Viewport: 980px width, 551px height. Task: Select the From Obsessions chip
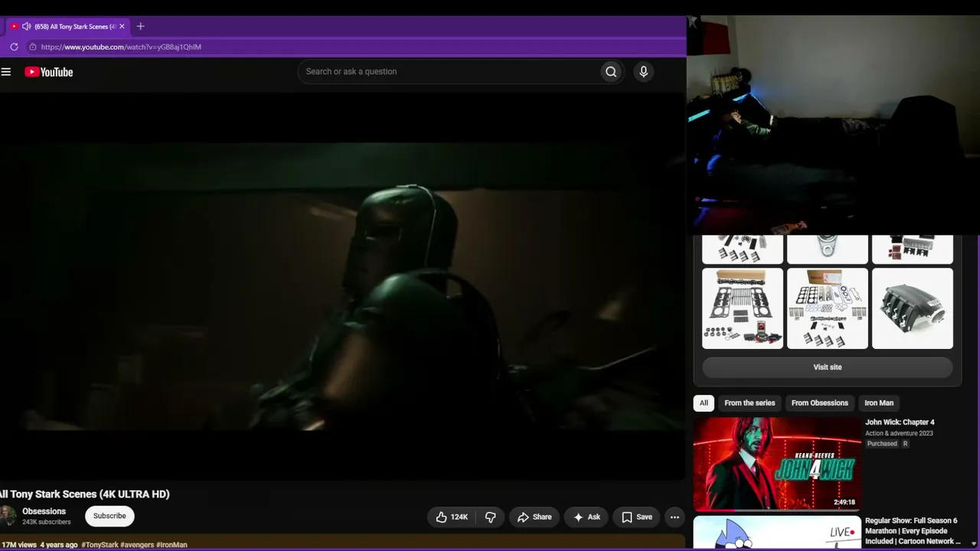pyautogui.click(x=820, y=403)
